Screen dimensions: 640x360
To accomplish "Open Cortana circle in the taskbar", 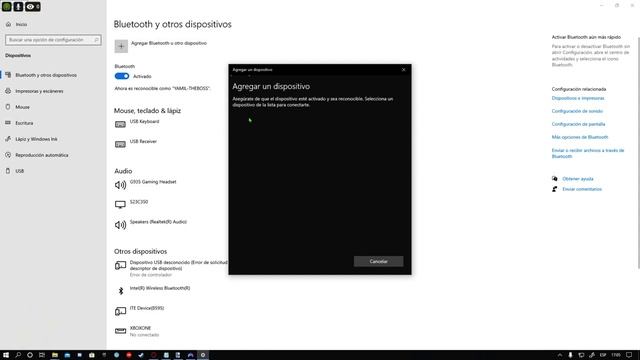I will tap(30, 355).
